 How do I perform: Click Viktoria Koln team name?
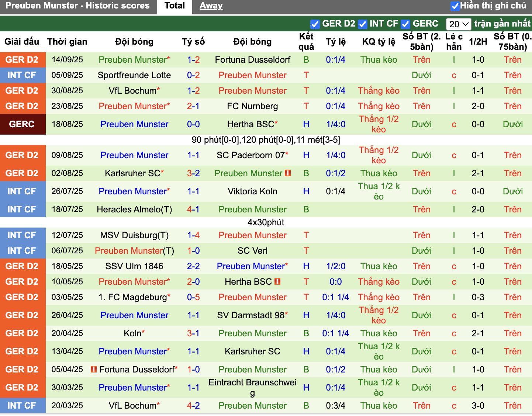pos(252,191)
